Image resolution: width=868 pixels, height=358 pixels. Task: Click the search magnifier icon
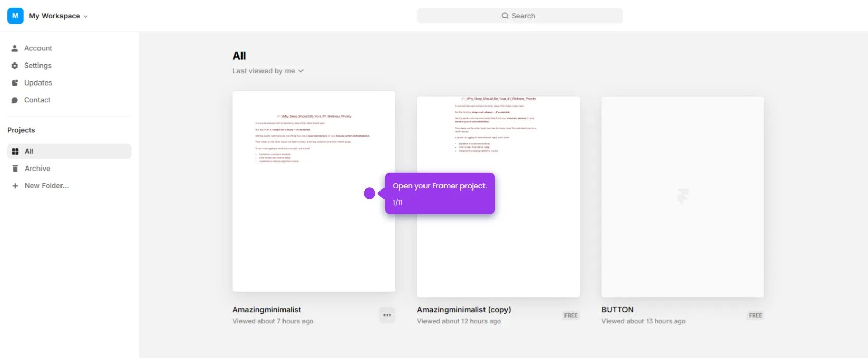click(x=505, y=16)
